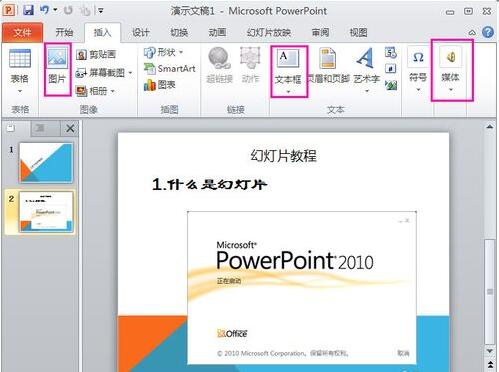Switch to the 开始 (Home) tab
Viewport: 499px width, 372px height.
tap(64, 32)
